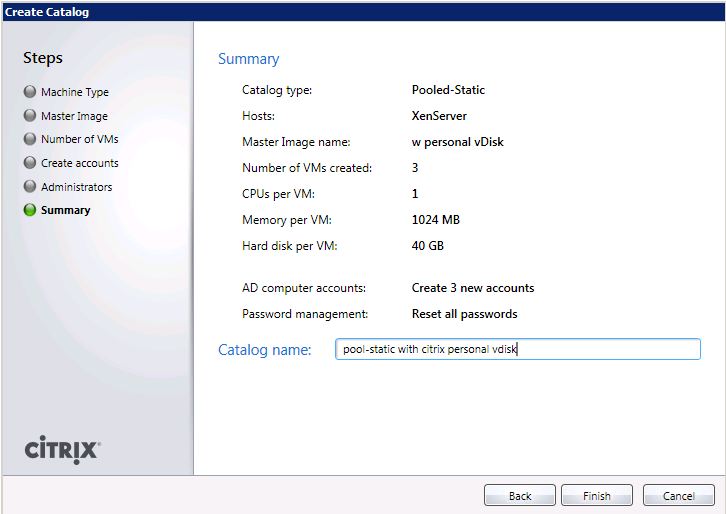Select the Summary step label
This screenshot has height=514, width=726.
click(65, 210)
